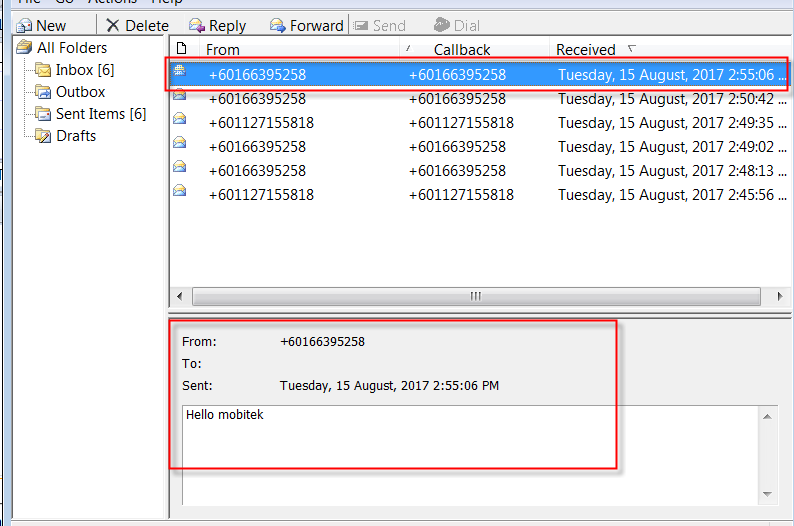Image resolution: width=794 pixels, height=526 pixels.
Task: Forward the selected message
Action: [306, 26]
